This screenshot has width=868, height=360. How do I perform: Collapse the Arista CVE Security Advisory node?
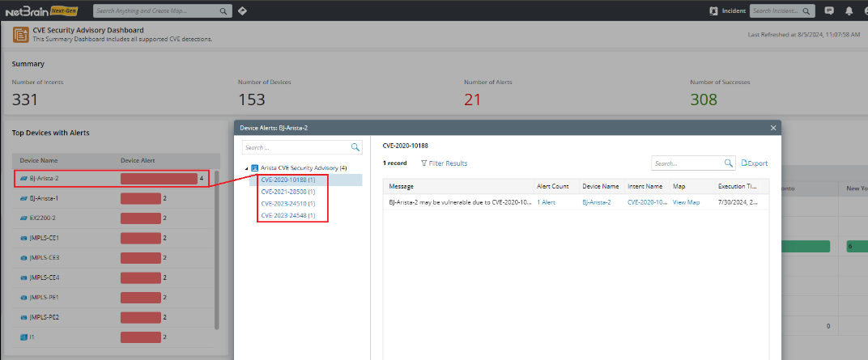[x=246, y=167]
